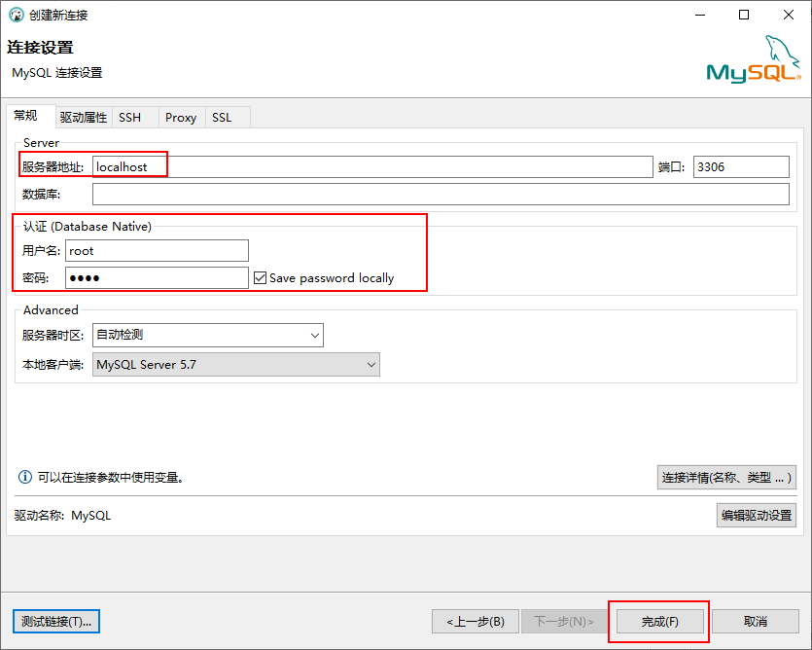Click the 密码 password field
The image size is (812, 650).
tap(157, 278)
